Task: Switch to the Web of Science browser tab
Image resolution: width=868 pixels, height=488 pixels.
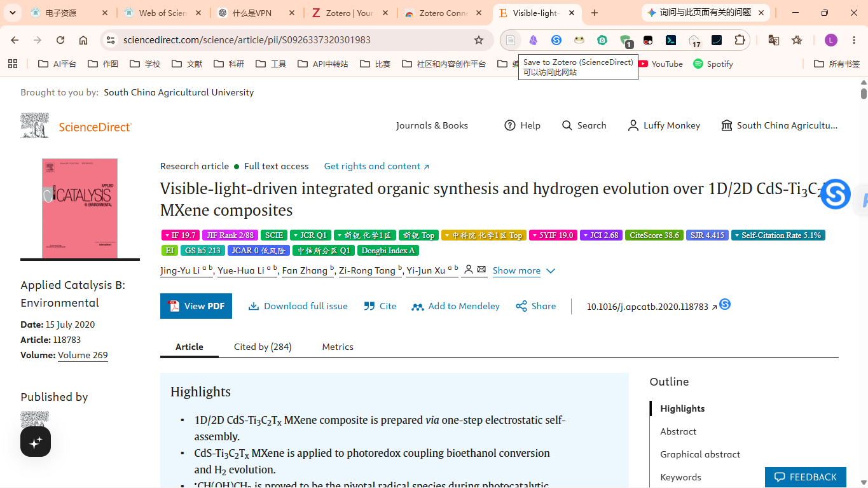Action: (163, 13)
